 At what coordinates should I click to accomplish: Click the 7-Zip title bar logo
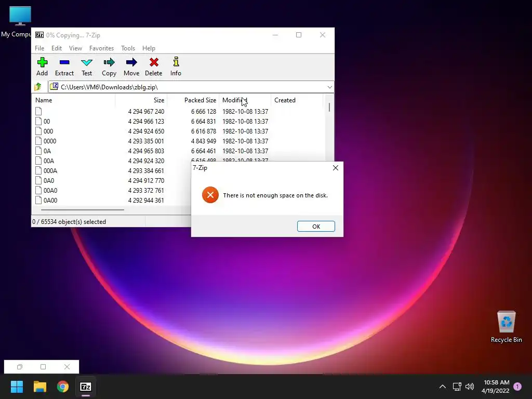coord(39,35)
